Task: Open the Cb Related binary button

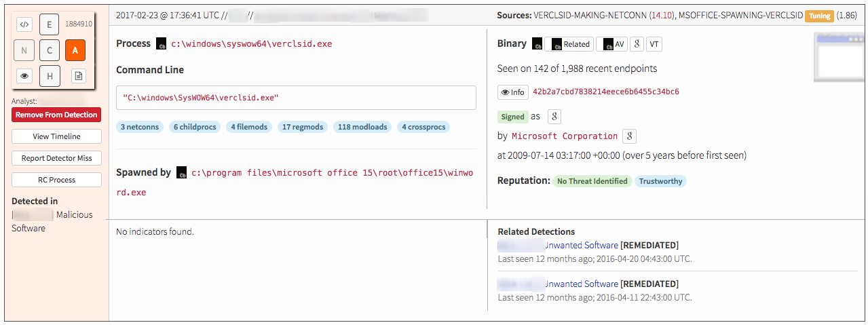Action: [x=569, y=44]
